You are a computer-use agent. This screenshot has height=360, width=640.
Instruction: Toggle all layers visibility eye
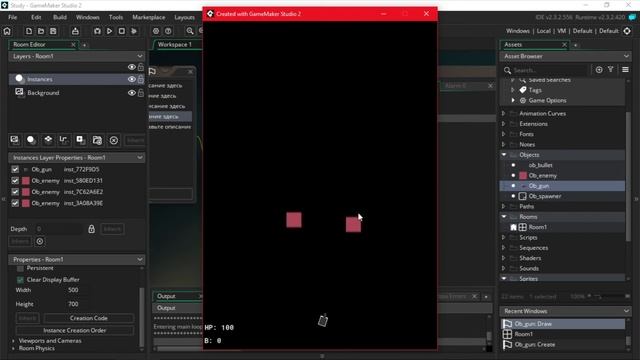[x=131, y=67]
